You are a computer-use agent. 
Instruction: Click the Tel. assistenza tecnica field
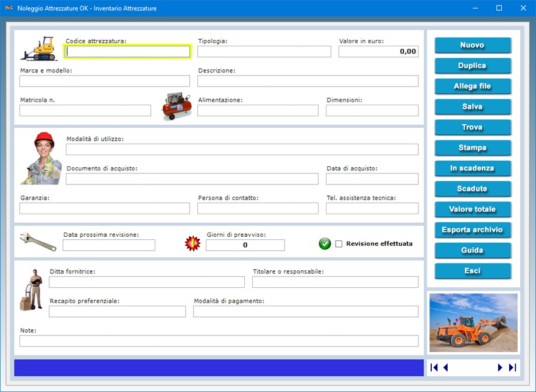point(372,208)
